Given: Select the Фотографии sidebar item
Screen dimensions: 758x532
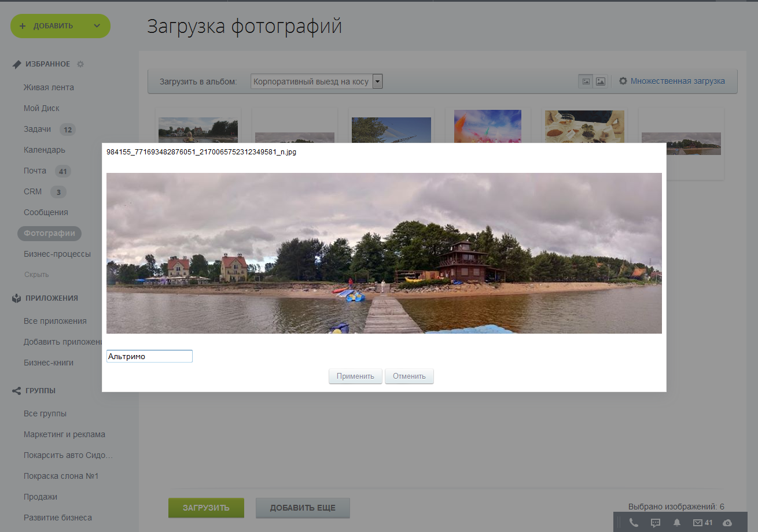Looking at the screenshot, I should click(49, 234).
